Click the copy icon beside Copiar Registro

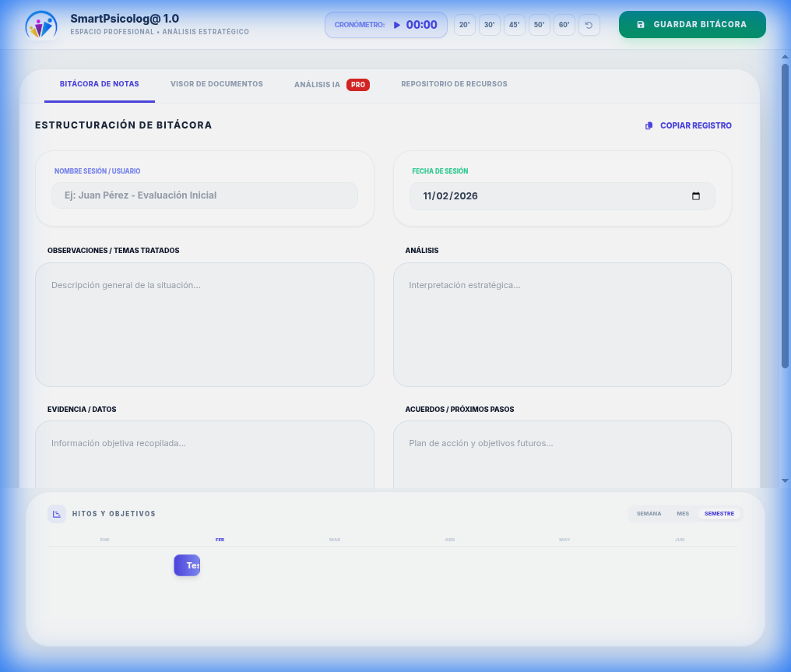click(x=649, y=126)
